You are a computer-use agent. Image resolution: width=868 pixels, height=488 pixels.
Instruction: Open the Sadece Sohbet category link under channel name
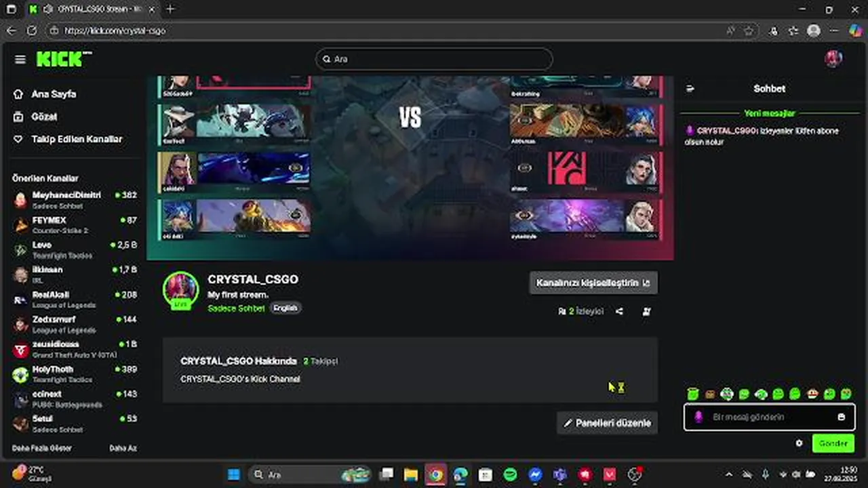point(236,308)
